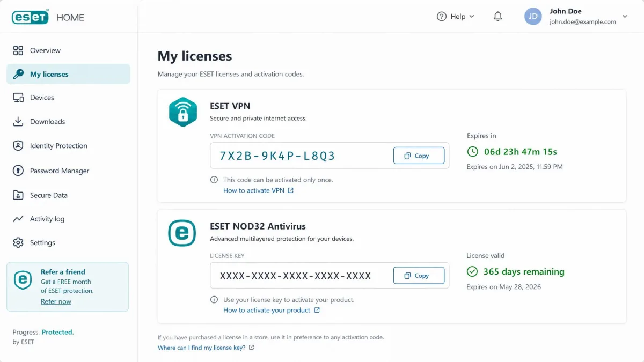The width and height of the screenshot is (644, 362).
Task: Click the ESET VPN hexagon lock icon
Action: pos(183,112)
